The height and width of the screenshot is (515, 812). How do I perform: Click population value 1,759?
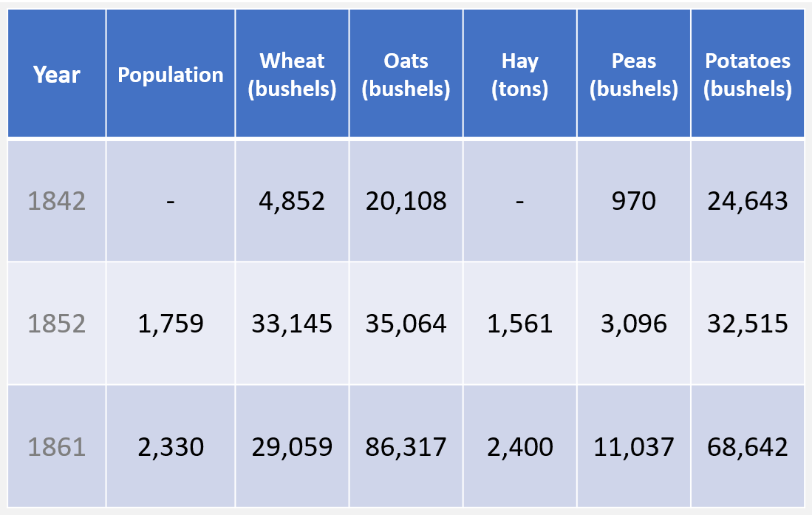click(x=171, y=324)
